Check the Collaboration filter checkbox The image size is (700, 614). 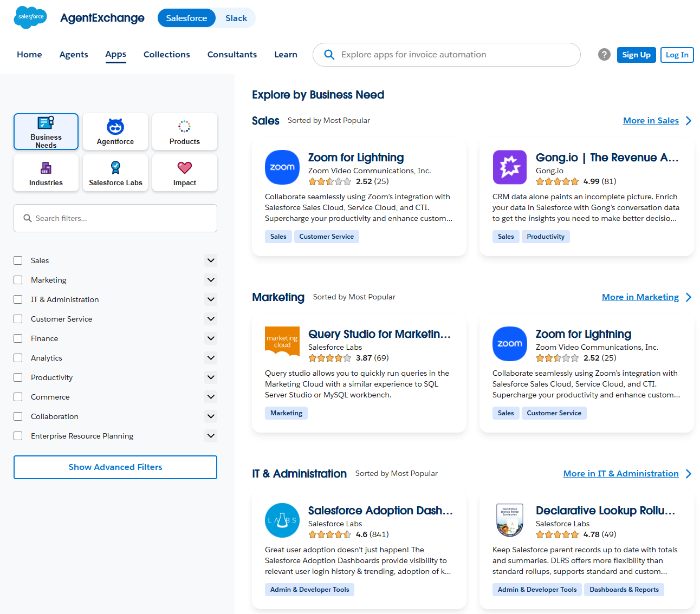point(18,416)
